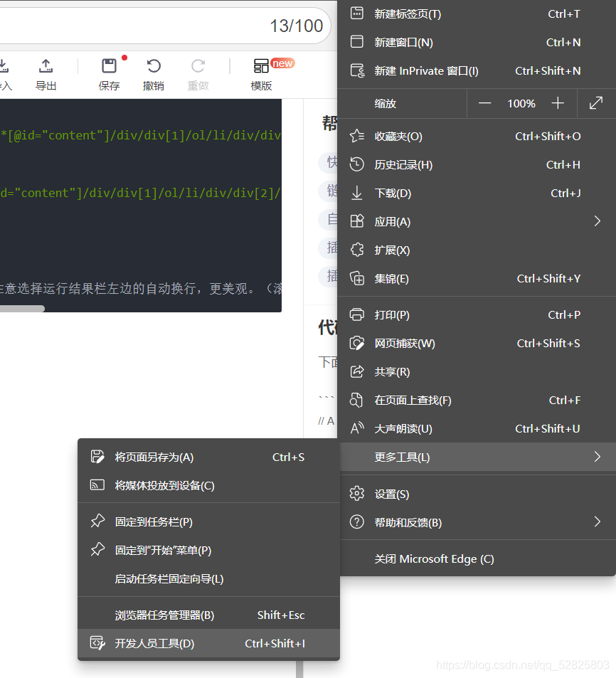The height and width of the screenshot is (678, 616).
Task: Click the code block horizontal scrollbar
Action: pos(22,308)
